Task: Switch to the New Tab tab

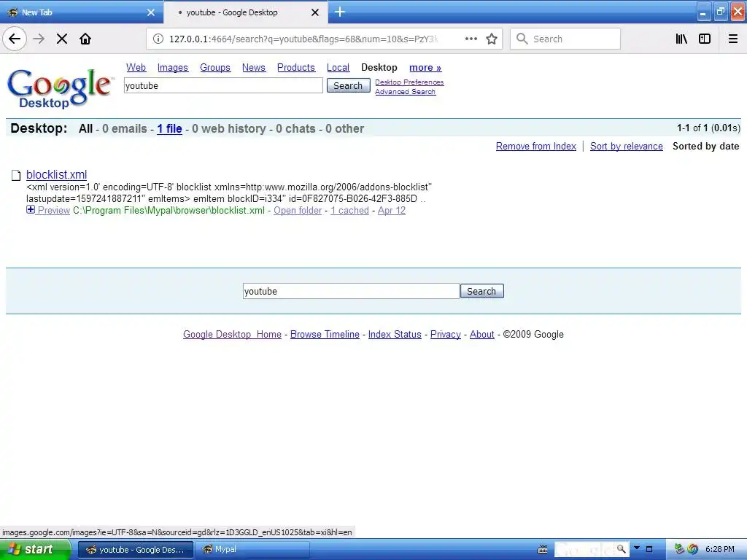Action: click(x=82, y=12)
